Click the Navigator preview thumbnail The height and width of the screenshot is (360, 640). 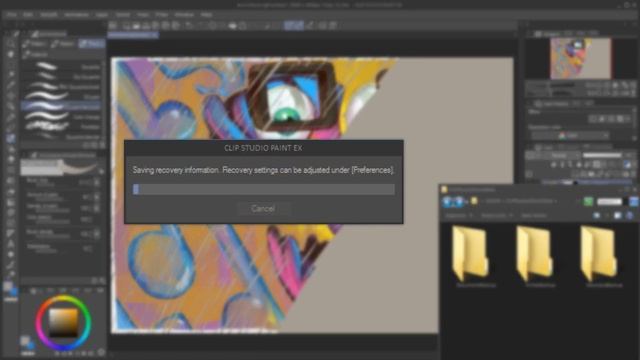(580, 58)
